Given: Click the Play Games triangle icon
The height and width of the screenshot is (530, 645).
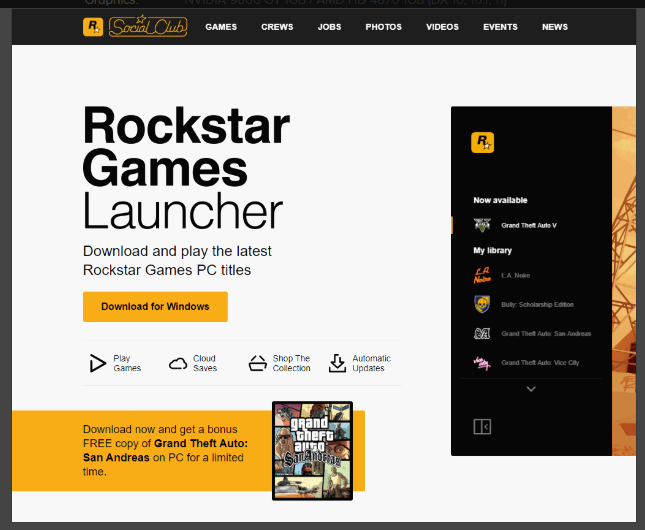Looking at the screenshot, I should coord(98,363).
